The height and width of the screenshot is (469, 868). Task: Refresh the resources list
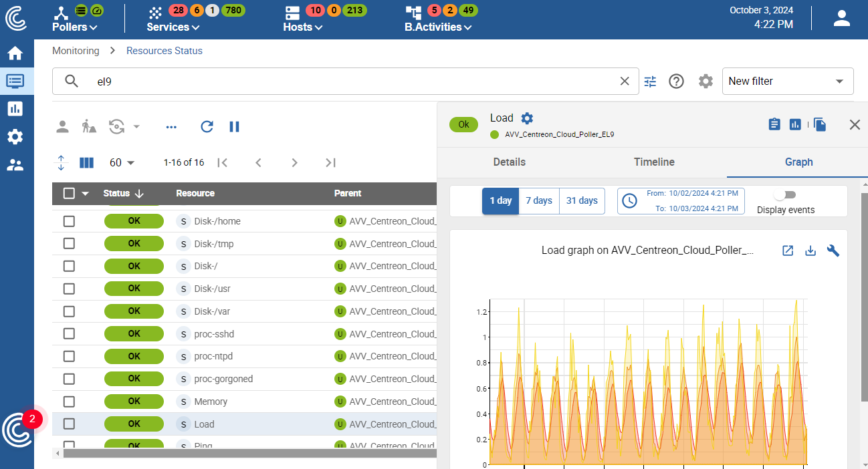click(x=207, y=126)
